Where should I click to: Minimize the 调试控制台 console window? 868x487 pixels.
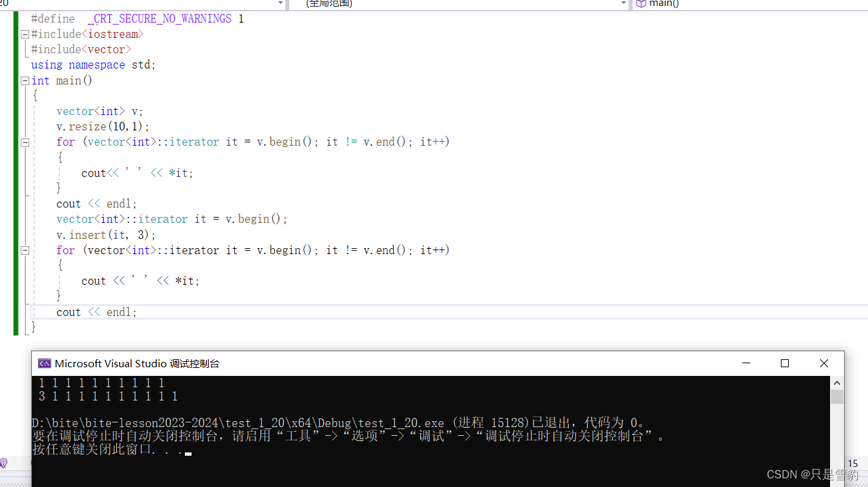[746, 363]
